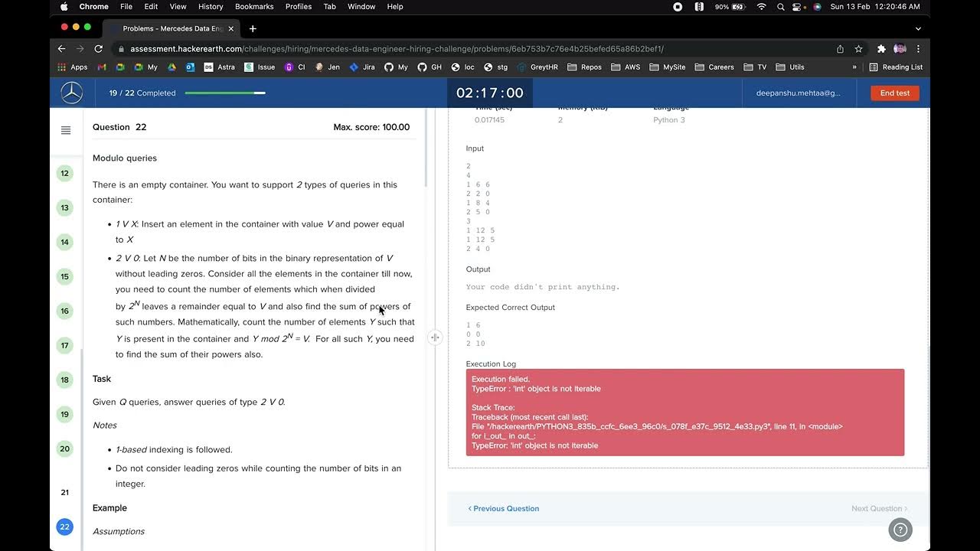Click the 02:17:00 test timer

tap(490, 93)
